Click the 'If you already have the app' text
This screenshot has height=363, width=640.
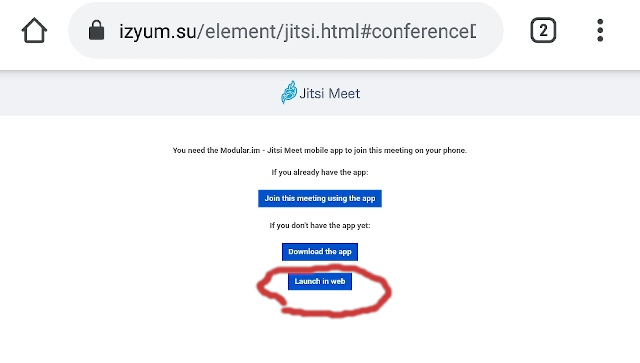tap(320, 172)
